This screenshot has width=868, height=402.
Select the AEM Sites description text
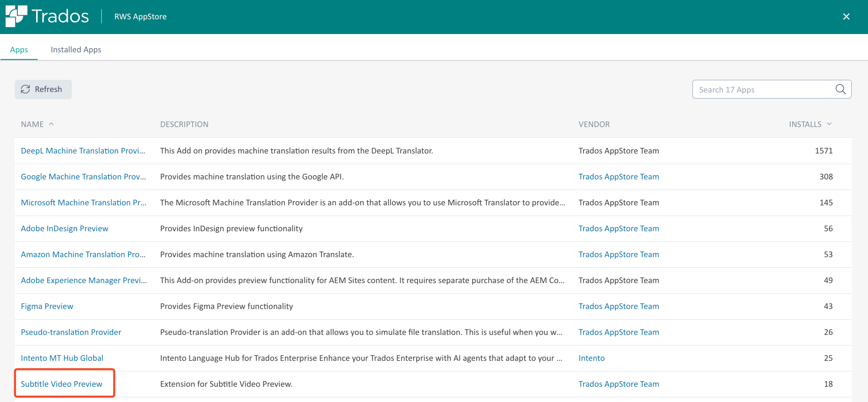(362, 281)
